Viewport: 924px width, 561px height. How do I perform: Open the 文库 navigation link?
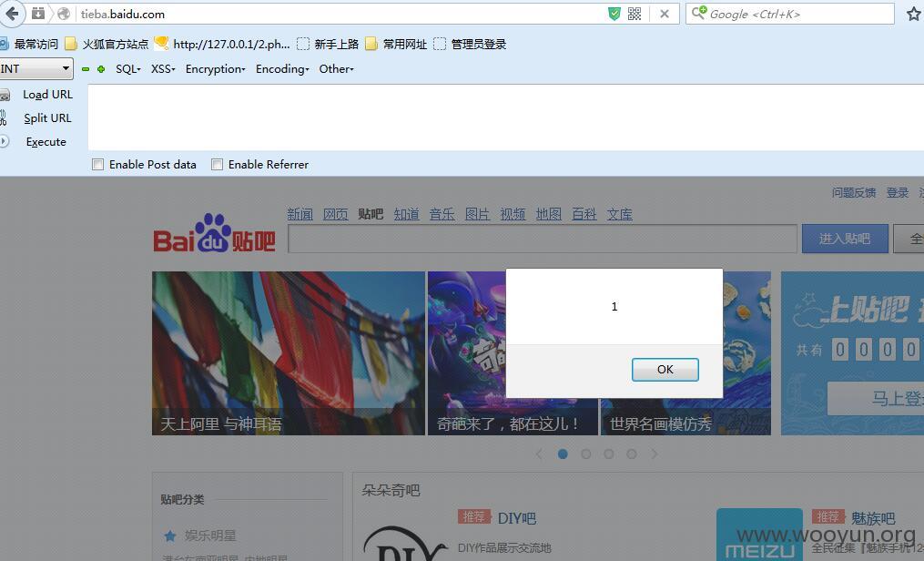[620, 214]
